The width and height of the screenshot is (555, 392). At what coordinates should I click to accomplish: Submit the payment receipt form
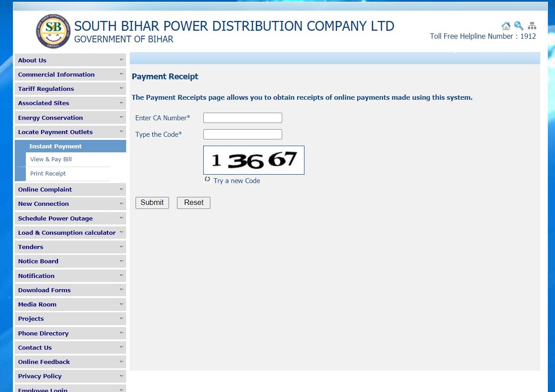(152, 203)
